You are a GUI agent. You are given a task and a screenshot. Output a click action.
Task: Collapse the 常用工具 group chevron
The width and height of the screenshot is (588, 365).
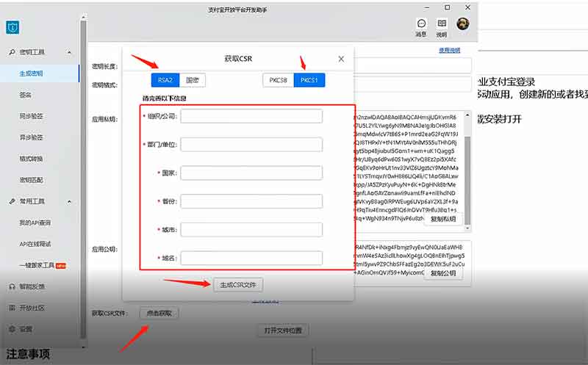(69, 202)
